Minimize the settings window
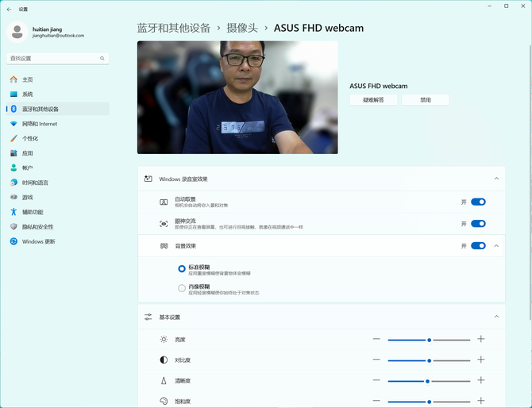This screenshot has height=408, width=532. (490, 6)
